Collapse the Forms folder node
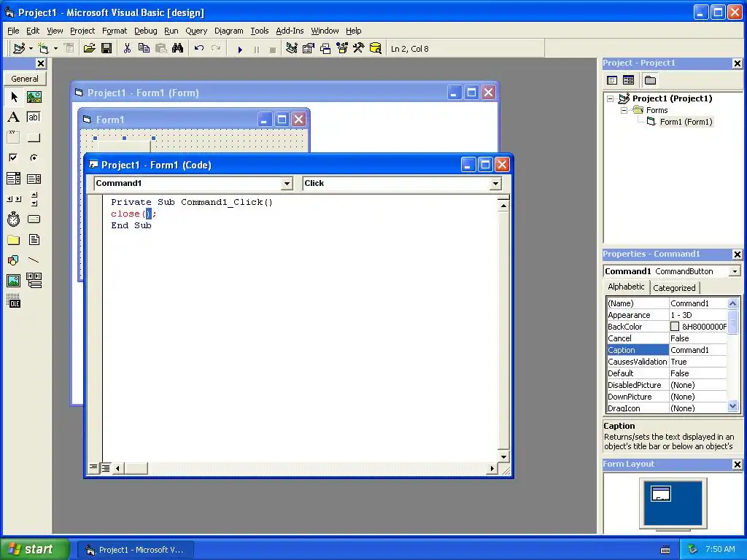Image resolution: width=747 pixels, height=560 pixels. [624, 111]
